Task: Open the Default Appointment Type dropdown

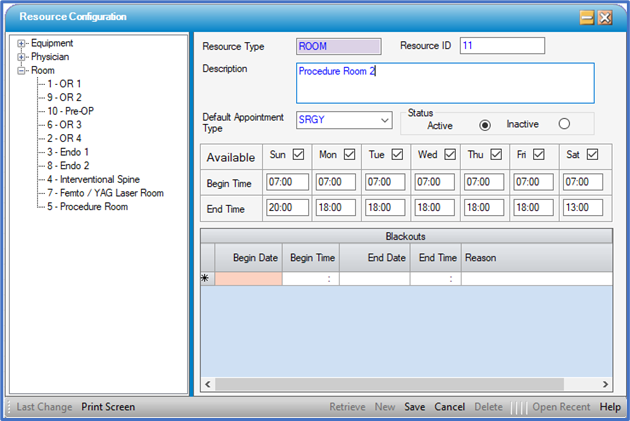Action: tap(385, 120)
